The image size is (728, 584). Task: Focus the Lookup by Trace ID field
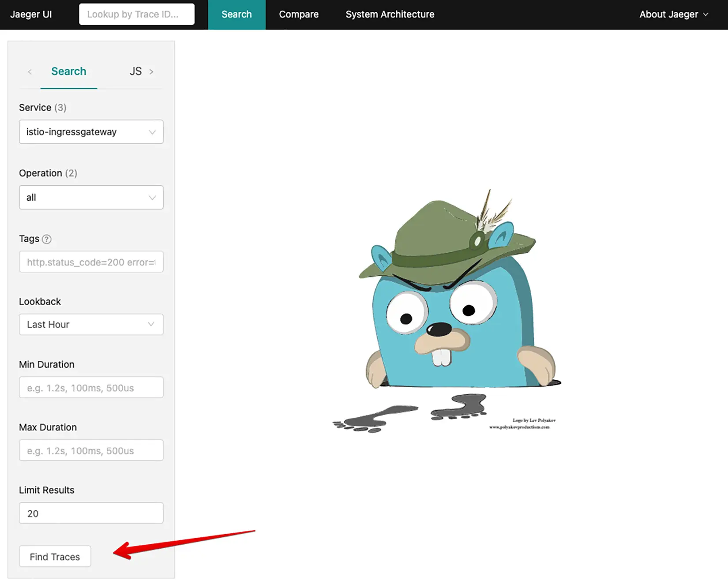pos(136,15)
